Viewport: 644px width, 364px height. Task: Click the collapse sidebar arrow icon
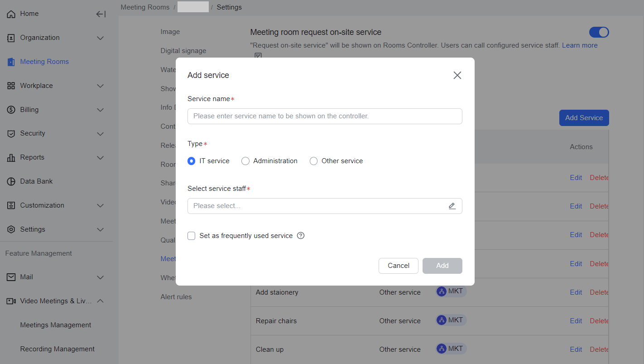pos(101,14)
